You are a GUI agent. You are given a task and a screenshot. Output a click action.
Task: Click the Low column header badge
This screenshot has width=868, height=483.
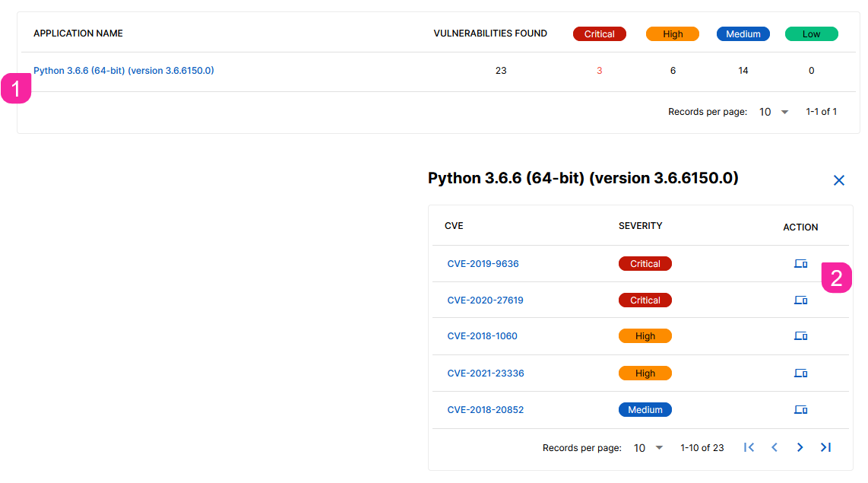point(812,33)
